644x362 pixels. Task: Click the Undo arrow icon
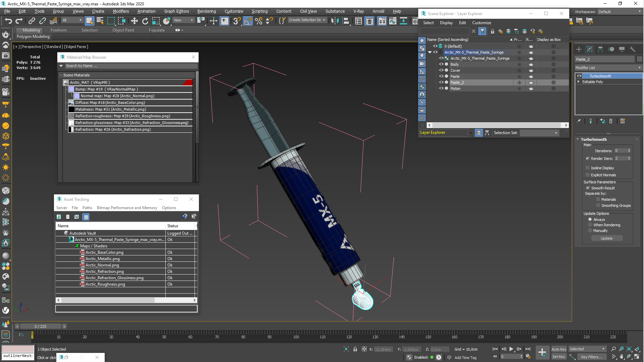pos(8,21)
